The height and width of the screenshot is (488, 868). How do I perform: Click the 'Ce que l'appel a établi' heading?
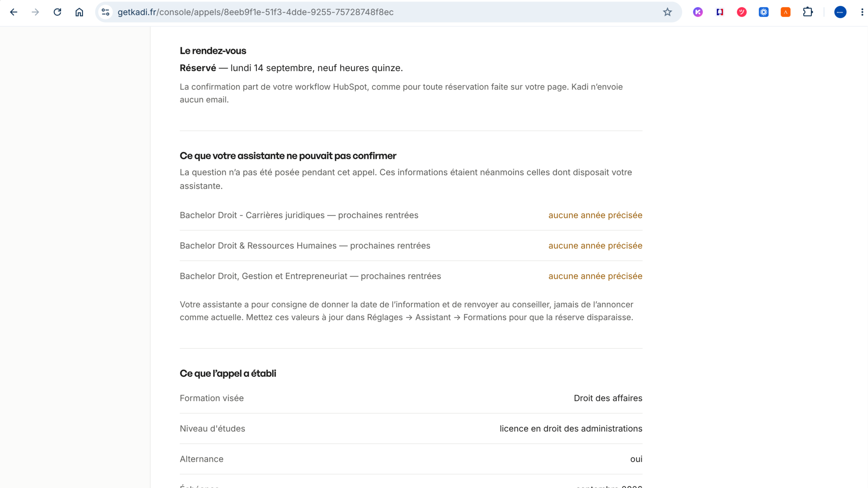pos(228,374)
